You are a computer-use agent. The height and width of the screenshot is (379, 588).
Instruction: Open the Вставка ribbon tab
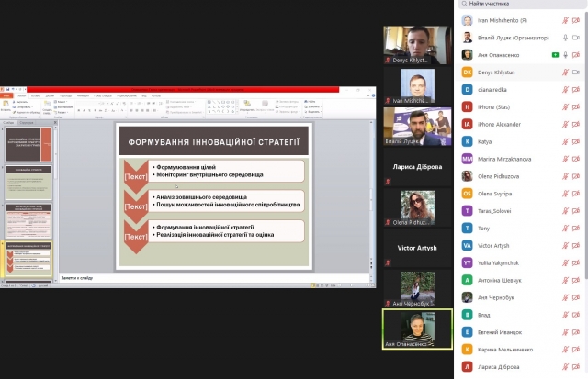36,95
